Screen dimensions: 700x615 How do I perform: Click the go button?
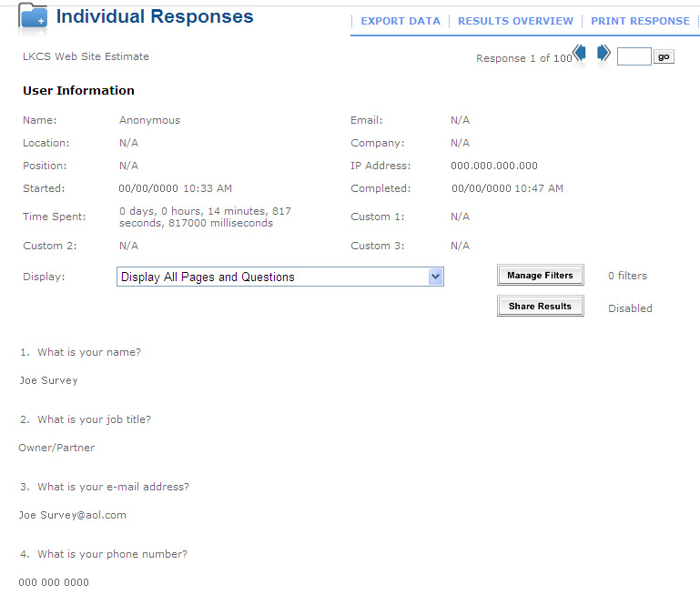point(664,56)
